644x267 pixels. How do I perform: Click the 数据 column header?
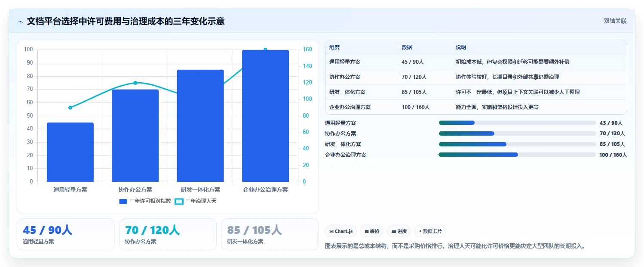click(407, 47)
